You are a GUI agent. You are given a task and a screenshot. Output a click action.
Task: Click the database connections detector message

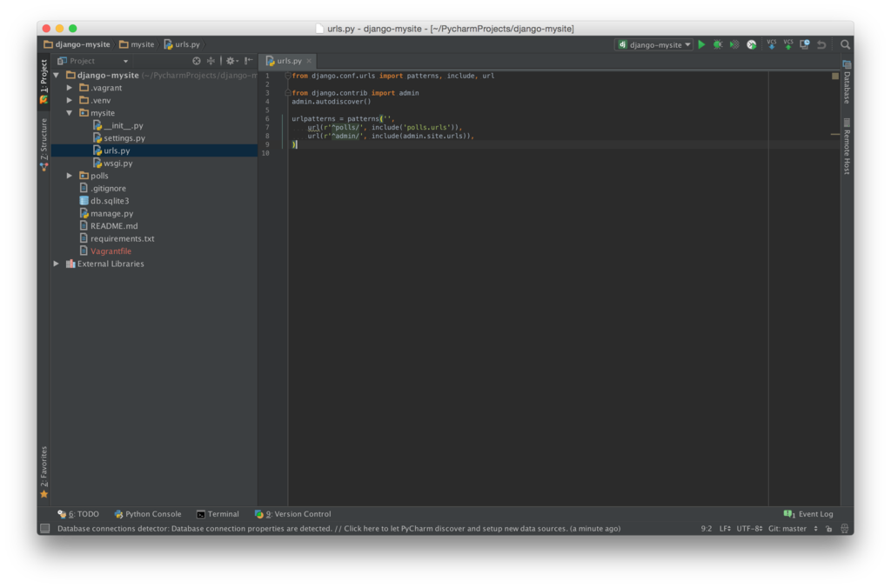click(338, 528)
